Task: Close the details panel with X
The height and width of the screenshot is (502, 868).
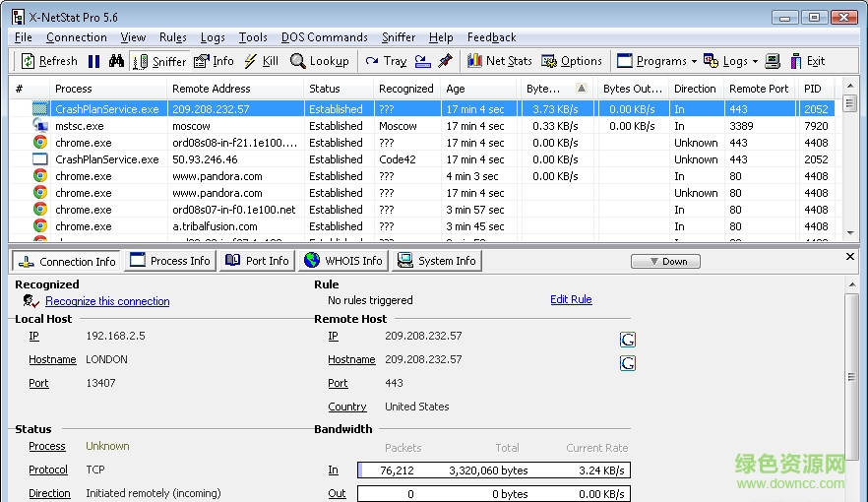Action: (850, 256)
